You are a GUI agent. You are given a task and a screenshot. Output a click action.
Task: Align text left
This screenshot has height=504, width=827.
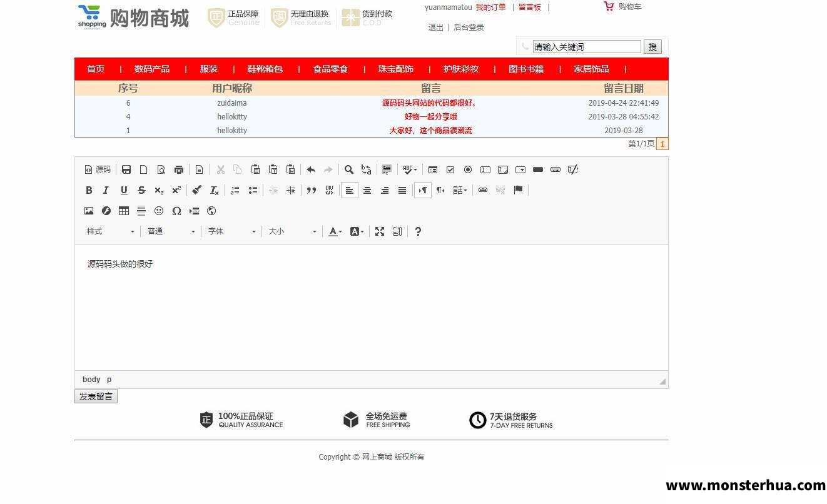[350, 190]
